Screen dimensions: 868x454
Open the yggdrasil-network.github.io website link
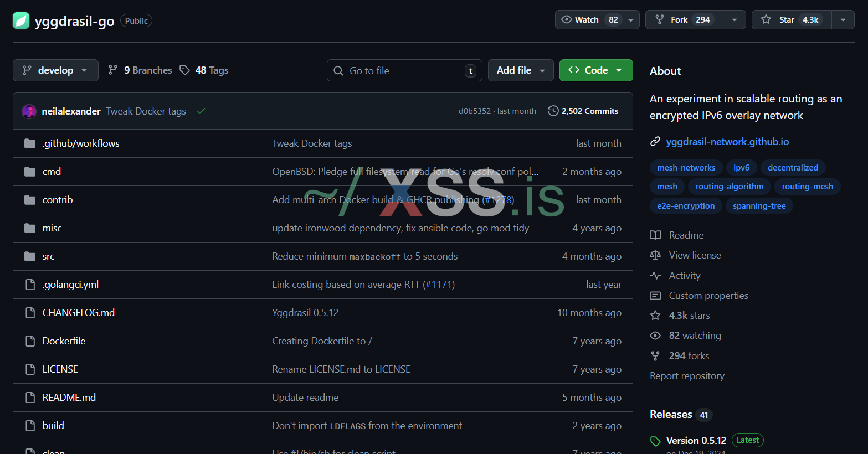pyautogui.click(x=727, y=142)
